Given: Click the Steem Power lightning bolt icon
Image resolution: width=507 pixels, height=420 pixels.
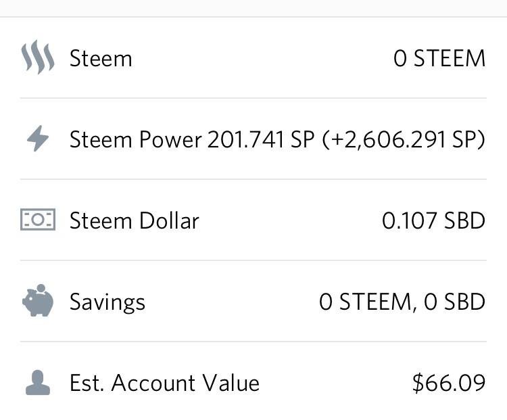Looking at the screenshot, I should coord(38,139).
